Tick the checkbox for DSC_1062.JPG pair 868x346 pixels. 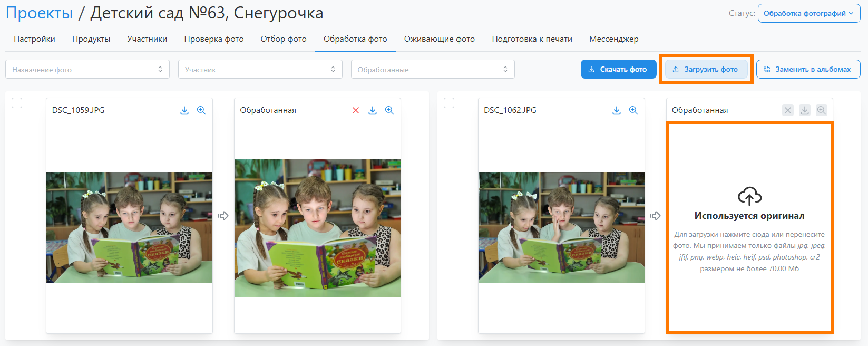[449, 103]
